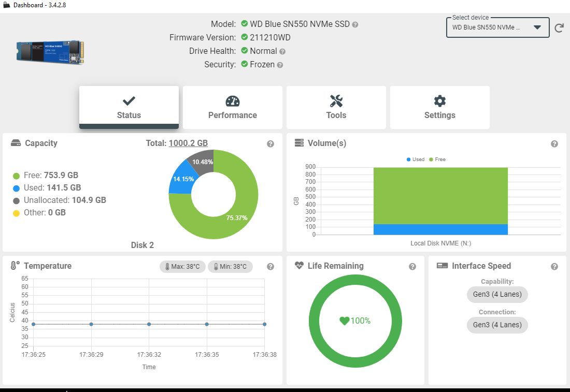Click the refresh icon beside device selector

(x=559, y=28)
